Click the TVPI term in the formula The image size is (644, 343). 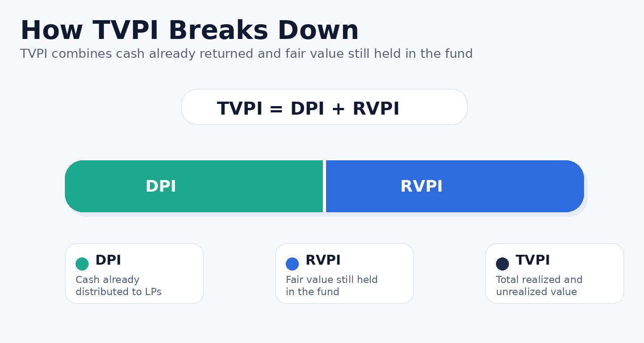[x=240, y=109]
